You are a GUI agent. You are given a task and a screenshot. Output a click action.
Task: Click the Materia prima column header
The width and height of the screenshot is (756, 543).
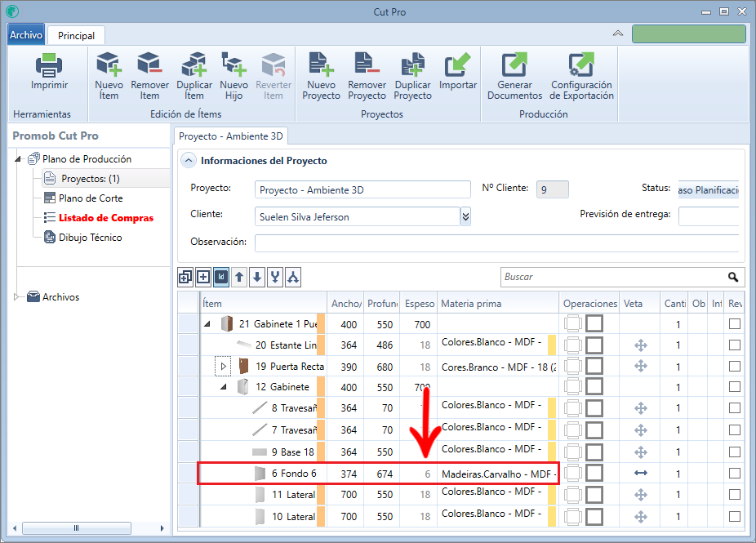coord(497,303)
